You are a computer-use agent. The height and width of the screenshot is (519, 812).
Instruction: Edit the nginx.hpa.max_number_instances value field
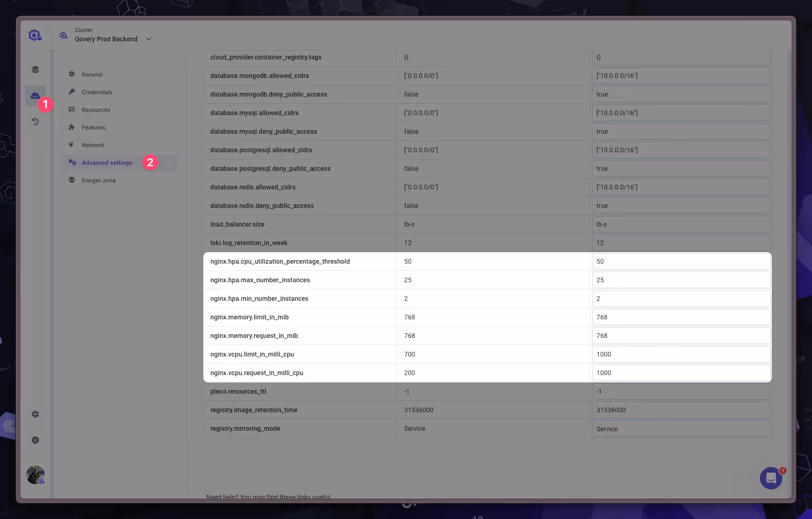coord(680,280)
